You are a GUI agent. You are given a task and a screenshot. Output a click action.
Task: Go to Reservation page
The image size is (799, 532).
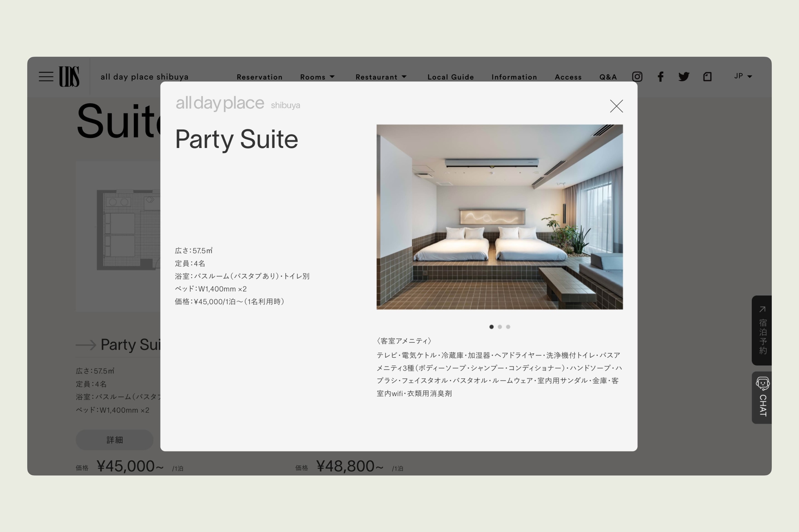point(260,77)
